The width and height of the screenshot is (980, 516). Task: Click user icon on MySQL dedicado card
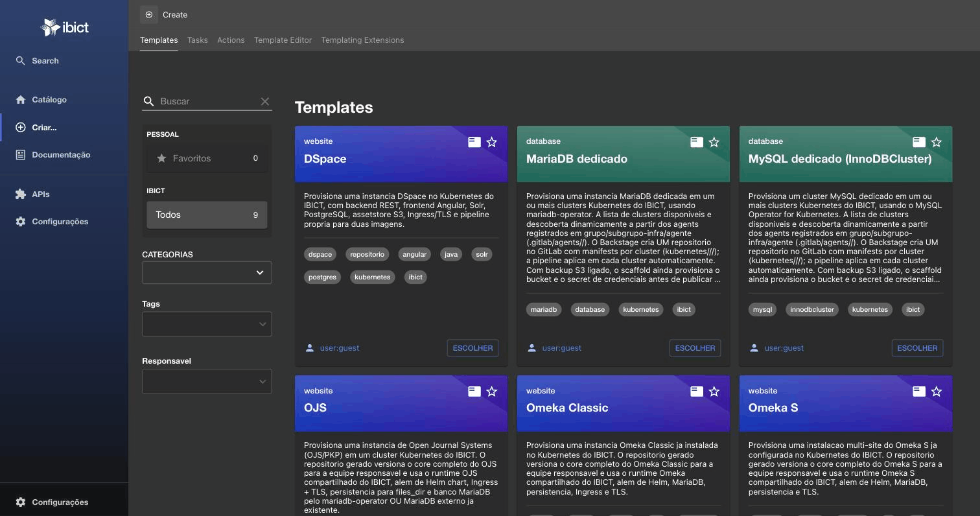tap(754, 348)
